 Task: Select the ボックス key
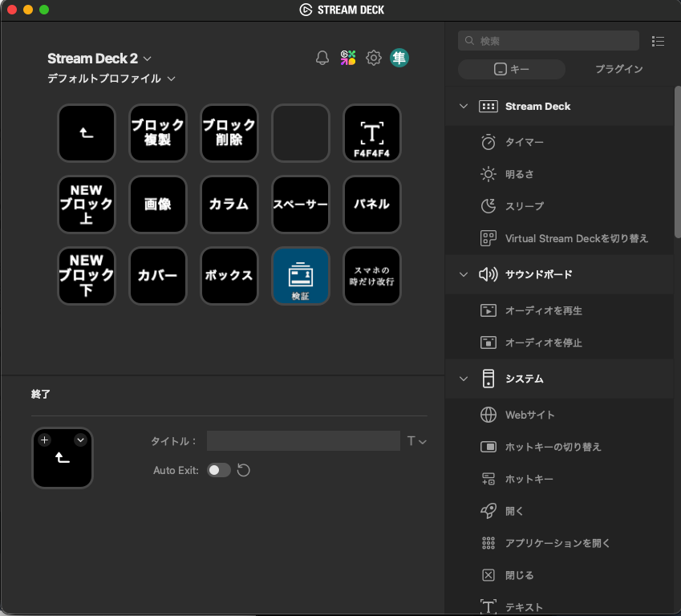(x=229, y=275)
